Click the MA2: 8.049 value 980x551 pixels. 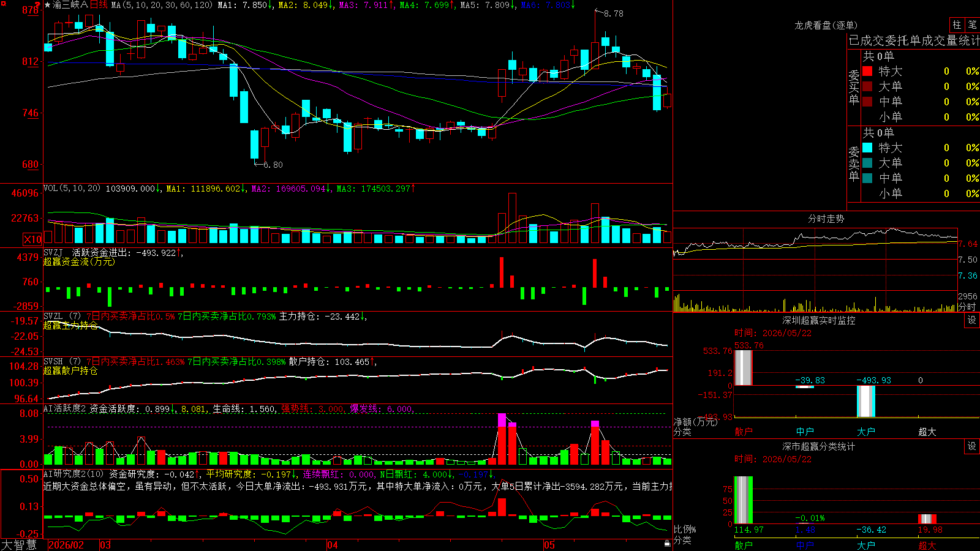click(306, 5)
